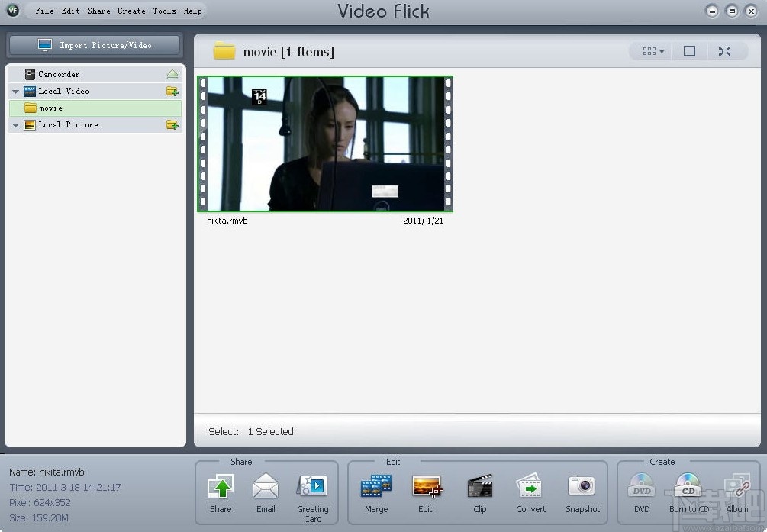Open the Greeting Card tool
Image resolution: width=767 pixels, height=532 pixels.
tap(313, 486)
